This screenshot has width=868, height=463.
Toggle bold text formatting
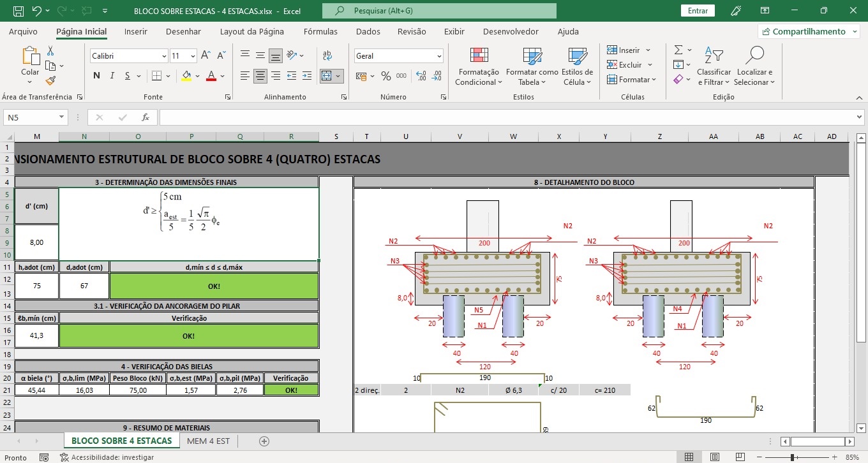[x=97, y=76]
